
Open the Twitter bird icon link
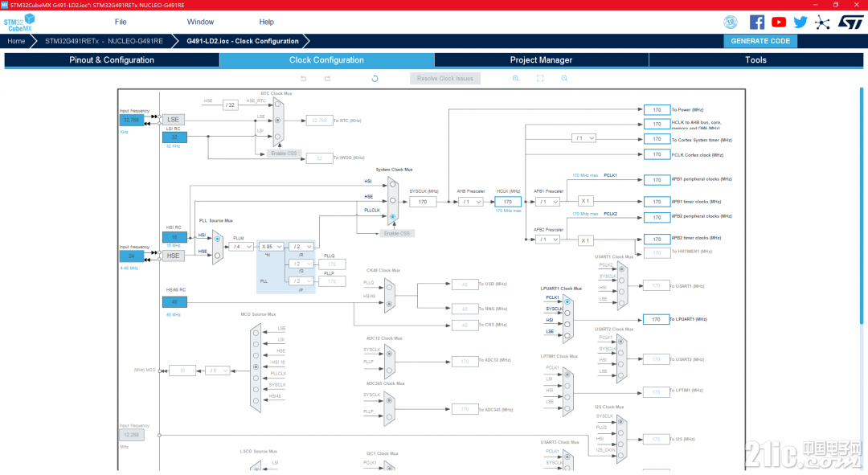point(800,23)
